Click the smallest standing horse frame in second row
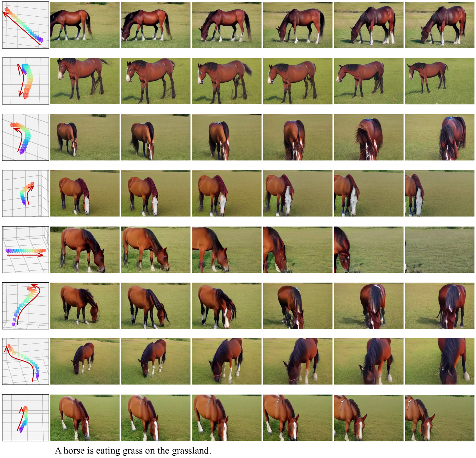 440,81
